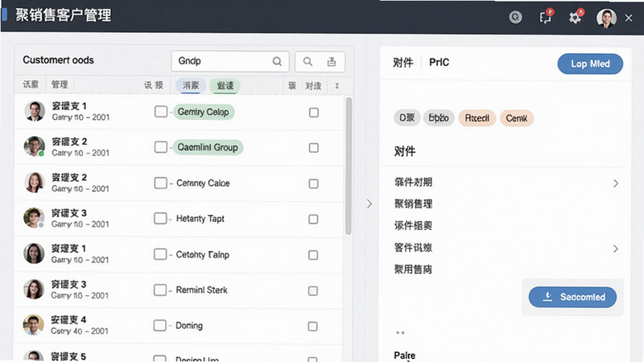Collapse panel with the middle divider chevron
The image size is (644, 362).
point(369,204)
